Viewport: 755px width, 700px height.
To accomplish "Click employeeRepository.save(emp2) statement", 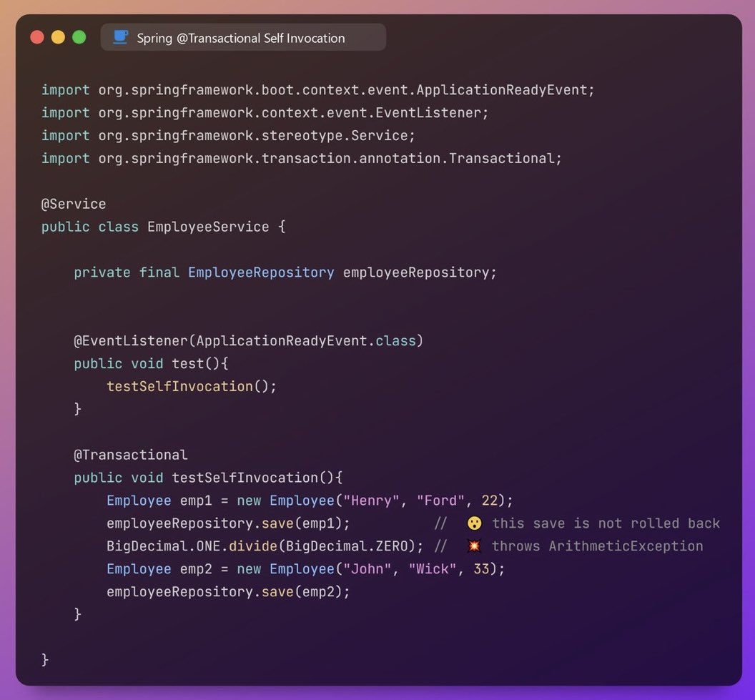I will click(x=228, y=592).
